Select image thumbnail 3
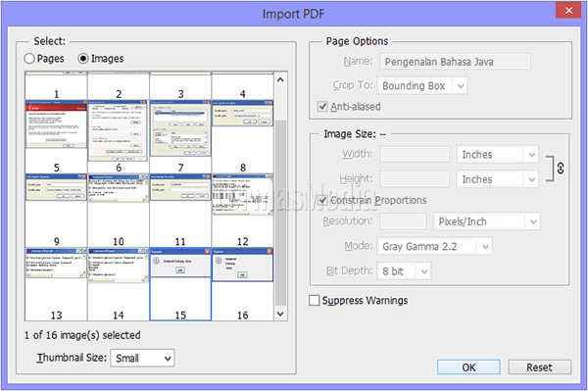 [180, 85]
